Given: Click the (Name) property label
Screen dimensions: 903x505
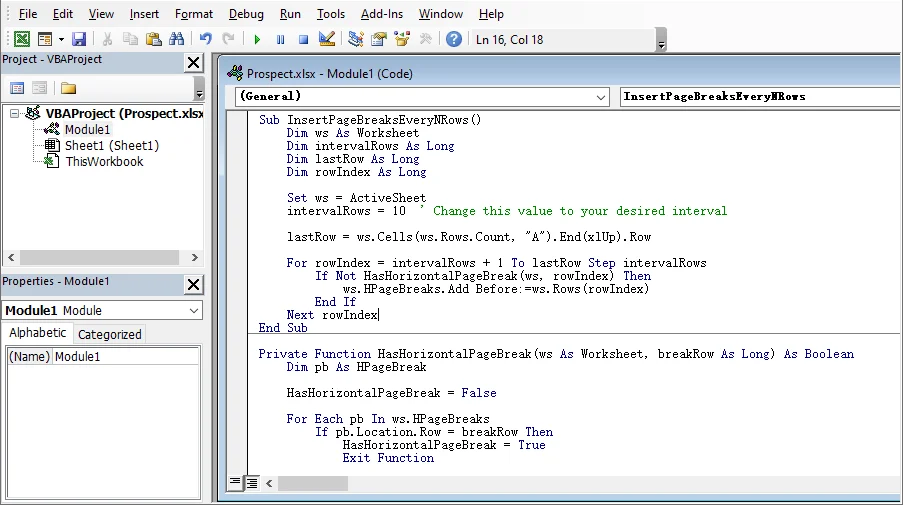Looking at the screenshot, I should click(29, 356).
